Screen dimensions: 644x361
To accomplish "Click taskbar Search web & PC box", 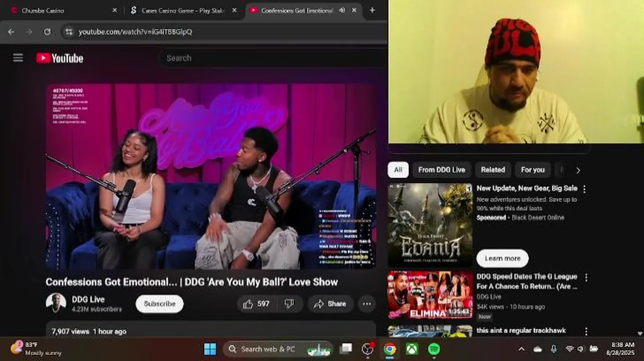I will 278,349.
